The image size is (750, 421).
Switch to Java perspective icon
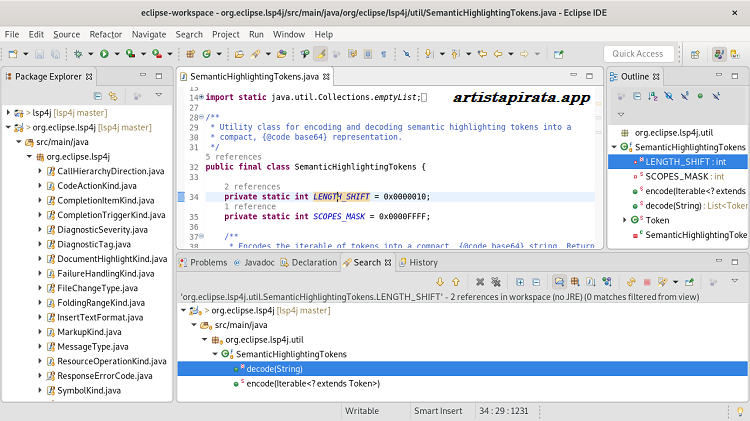point(719,54)
